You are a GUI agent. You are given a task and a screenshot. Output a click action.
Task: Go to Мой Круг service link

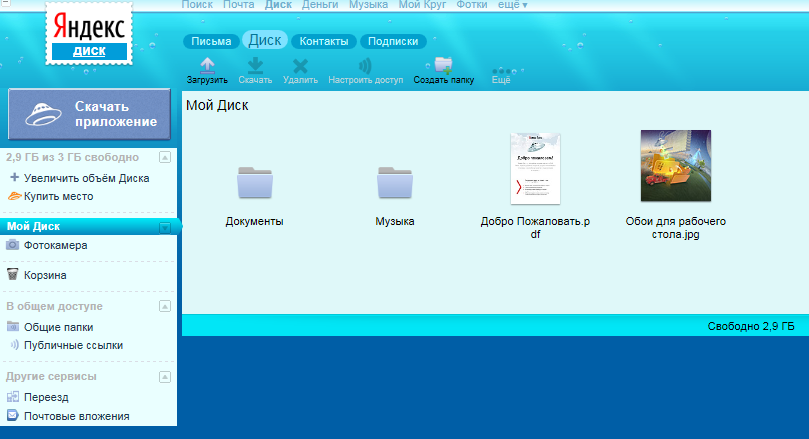(422, 5)
